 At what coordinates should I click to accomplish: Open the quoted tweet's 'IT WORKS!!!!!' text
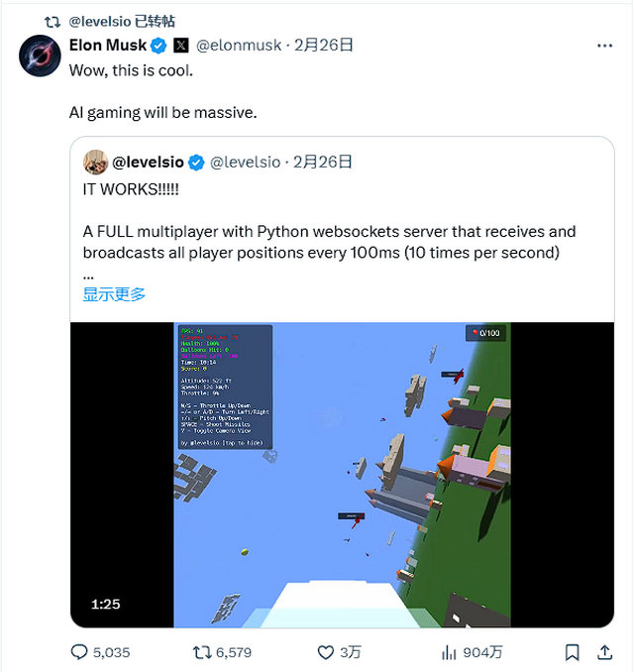point(131,189)
